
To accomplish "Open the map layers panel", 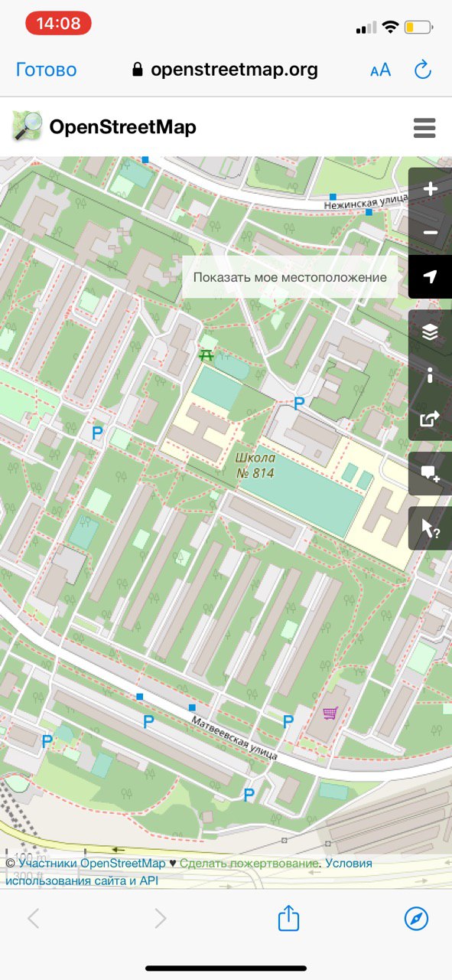I will click(431, 332).
